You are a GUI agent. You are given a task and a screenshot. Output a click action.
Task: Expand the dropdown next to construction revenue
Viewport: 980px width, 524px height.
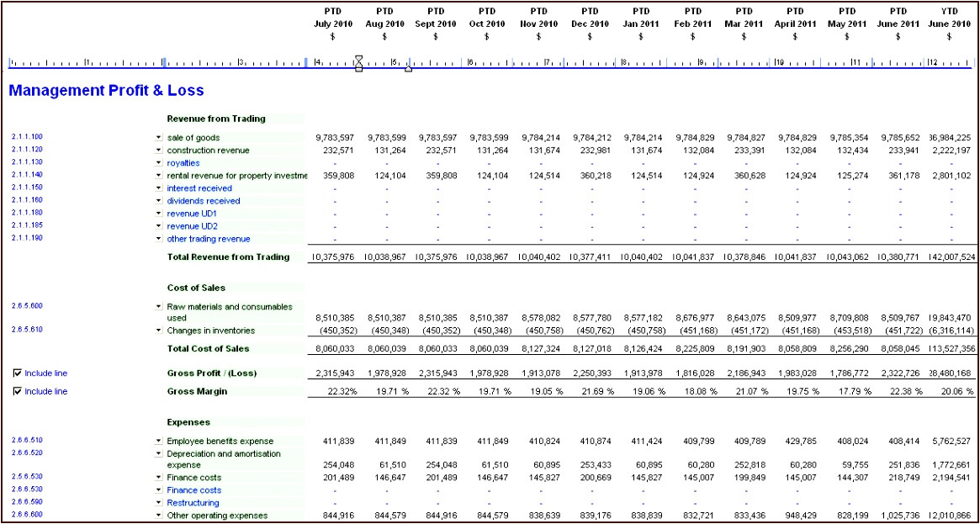pos(159,150)
